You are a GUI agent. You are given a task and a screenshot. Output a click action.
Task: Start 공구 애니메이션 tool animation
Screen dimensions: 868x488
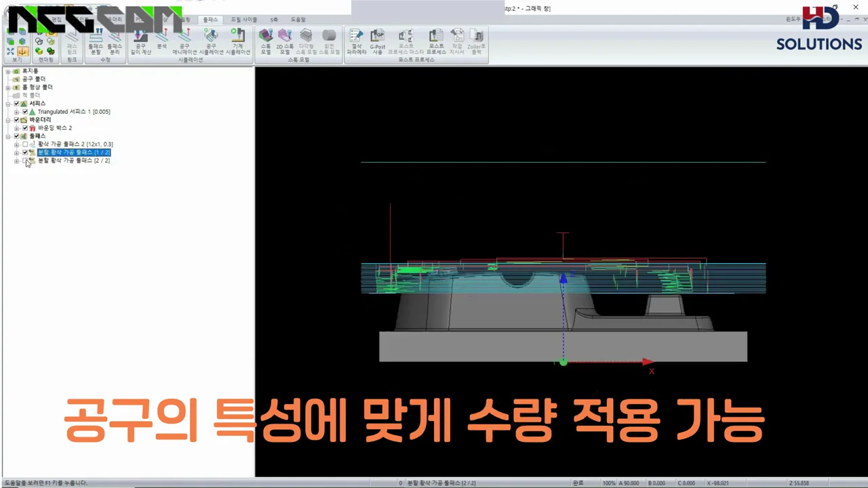184,40
